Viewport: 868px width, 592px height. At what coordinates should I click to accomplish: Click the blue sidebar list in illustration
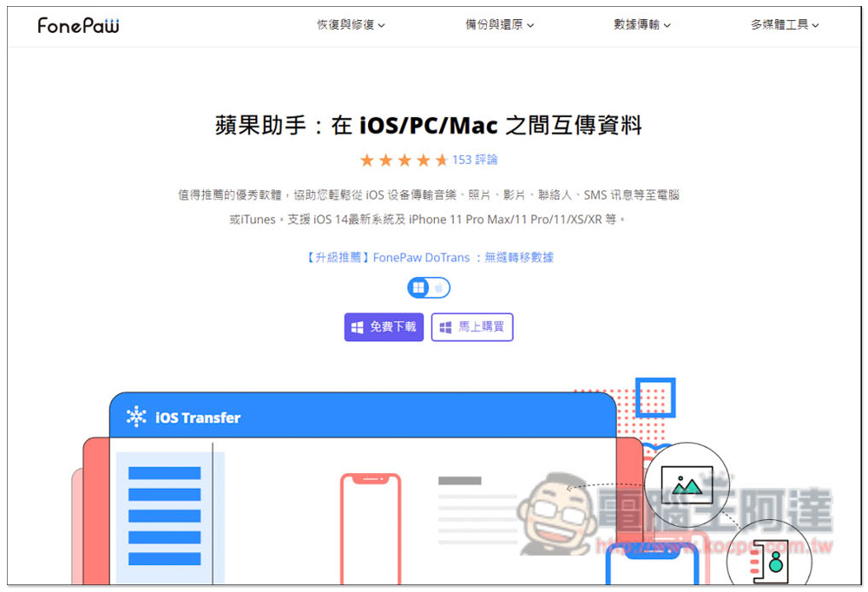[164, 516]
